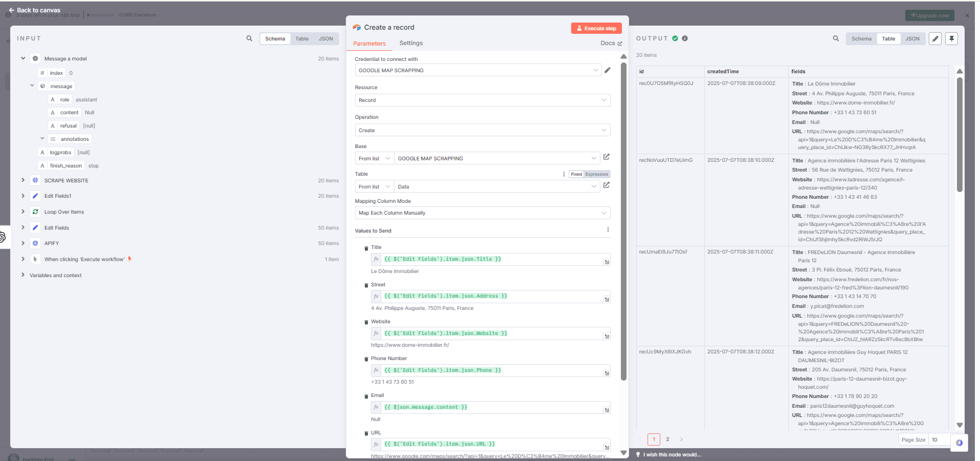Switch Table field to Fixed mode
This screenshot has width=980, height=461.
(576, 174)
